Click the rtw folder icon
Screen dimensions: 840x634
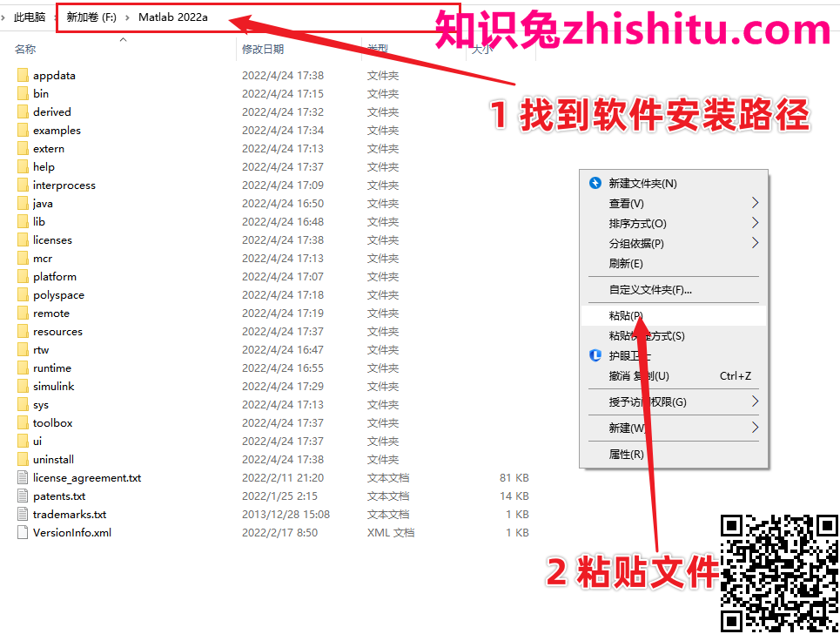pos(23,349)
